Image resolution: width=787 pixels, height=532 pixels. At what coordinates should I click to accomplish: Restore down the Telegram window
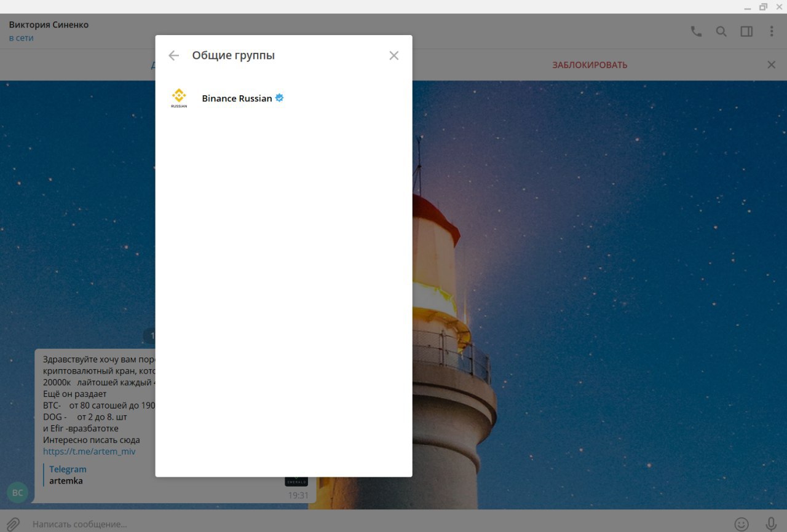763,7
